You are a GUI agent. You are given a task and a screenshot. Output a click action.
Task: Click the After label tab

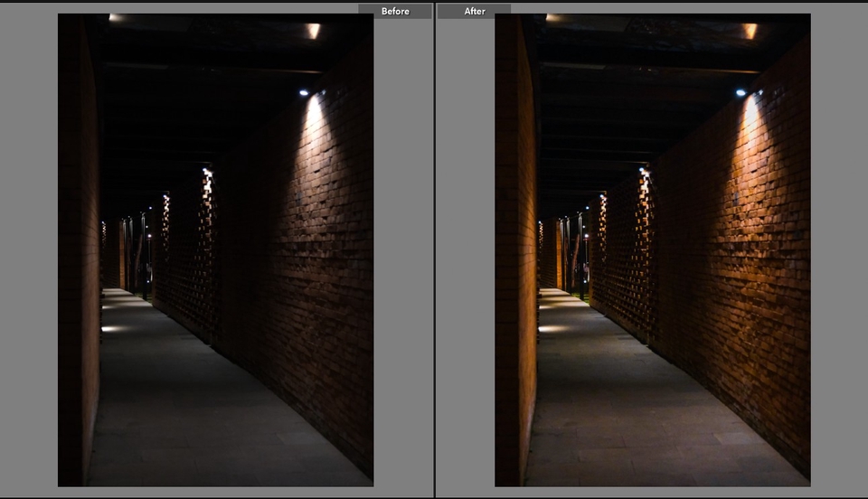tap(475, 11)
